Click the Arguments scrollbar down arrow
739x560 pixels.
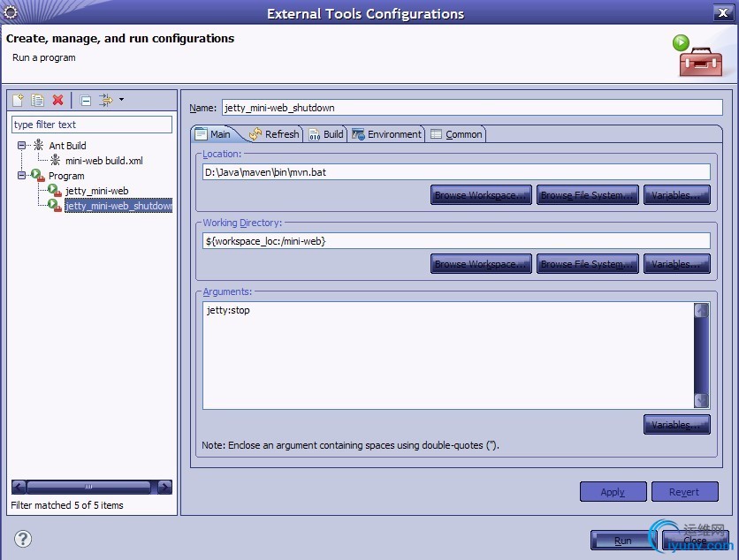(x=701, y=400)
